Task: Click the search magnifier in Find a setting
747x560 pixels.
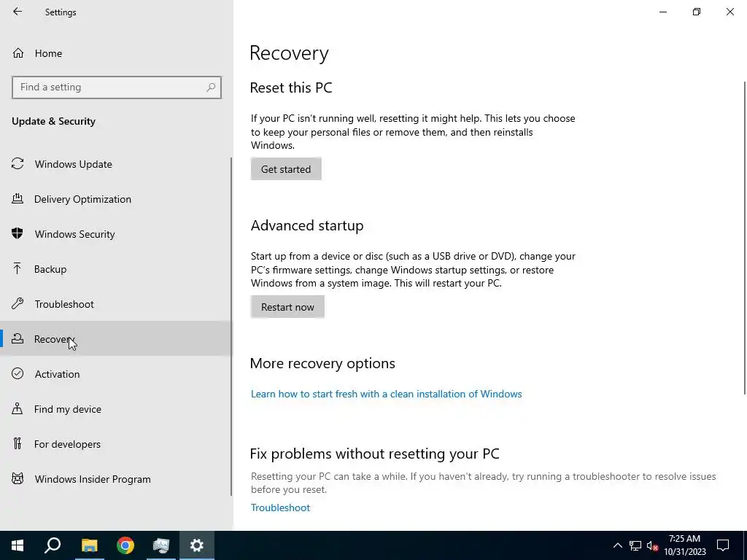Action: pyautogui.click(x=211, y=87)
